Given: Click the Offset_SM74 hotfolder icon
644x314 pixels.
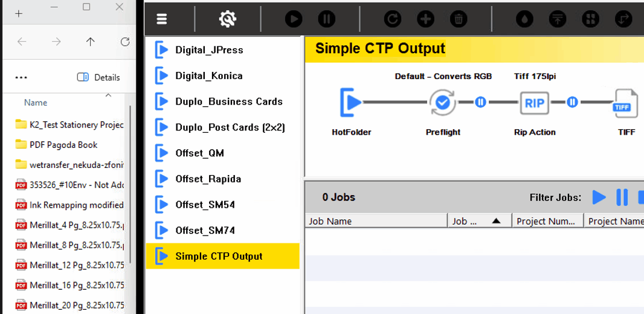Looking at the screenshot, I should [x=162, y=230].
